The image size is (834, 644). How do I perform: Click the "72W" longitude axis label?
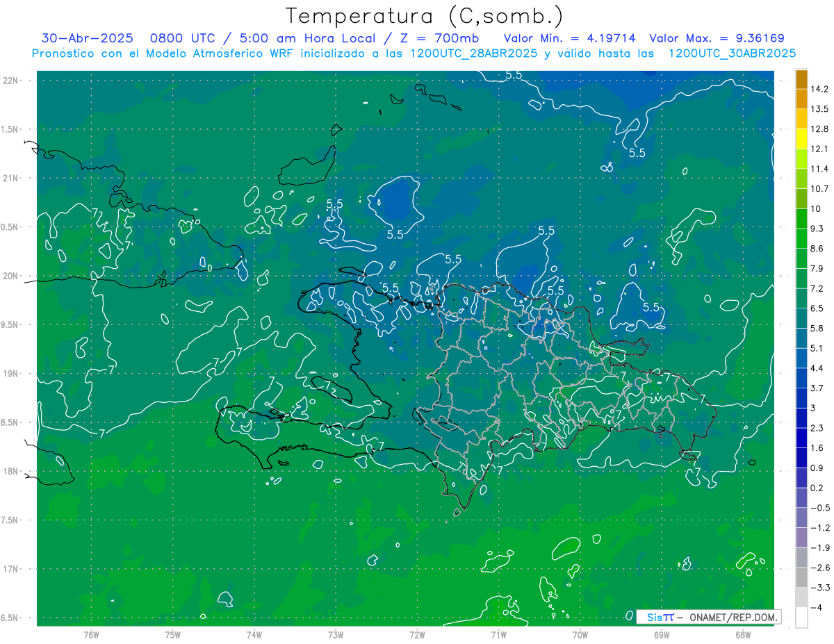point(417,634)
